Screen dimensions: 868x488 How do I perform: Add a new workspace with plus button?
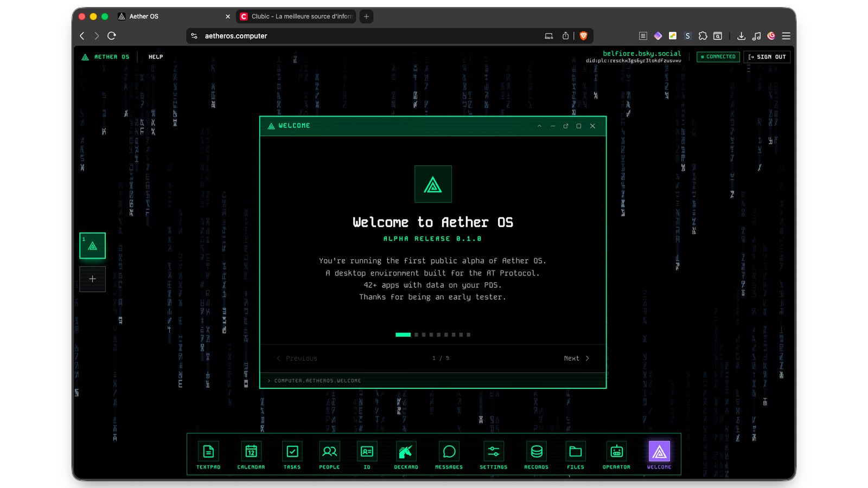pos(93,279)
